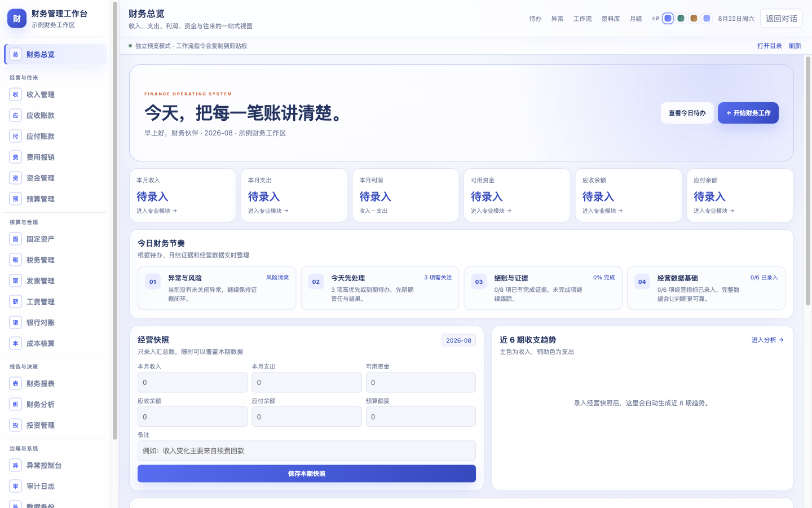Image resolution: width=812 pixels, height=508 pixels.
Task: Save using the 保存本期快照 button
Action: point(307,474)
